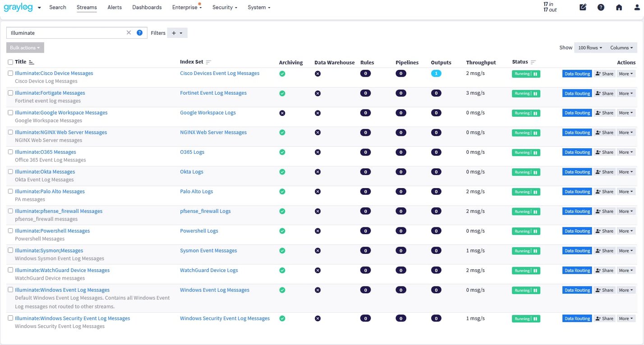Click archiving disabled icon for Google Workspace Messages
The image size is (644, 345).
click(282, 113)
